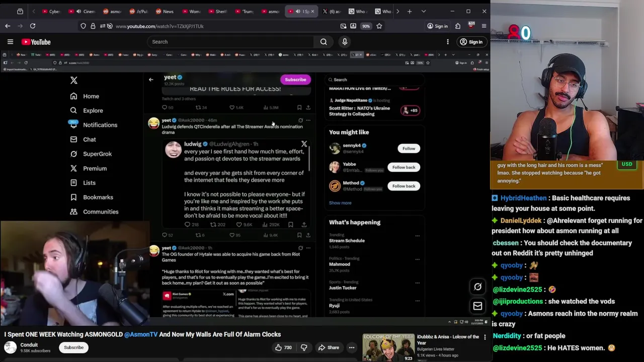Click the browser account Sign in

pos(437,26)
